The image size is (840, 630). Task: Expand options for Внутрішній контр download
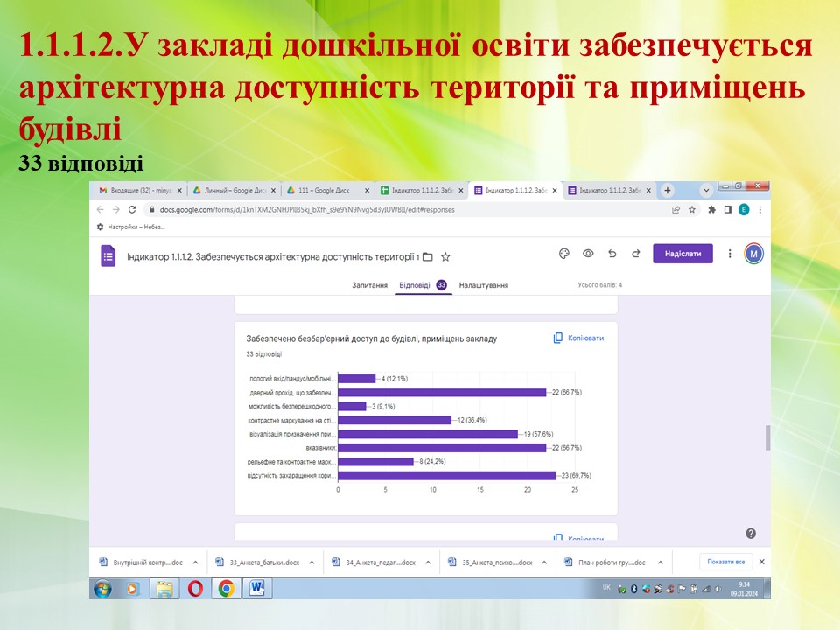195,563
